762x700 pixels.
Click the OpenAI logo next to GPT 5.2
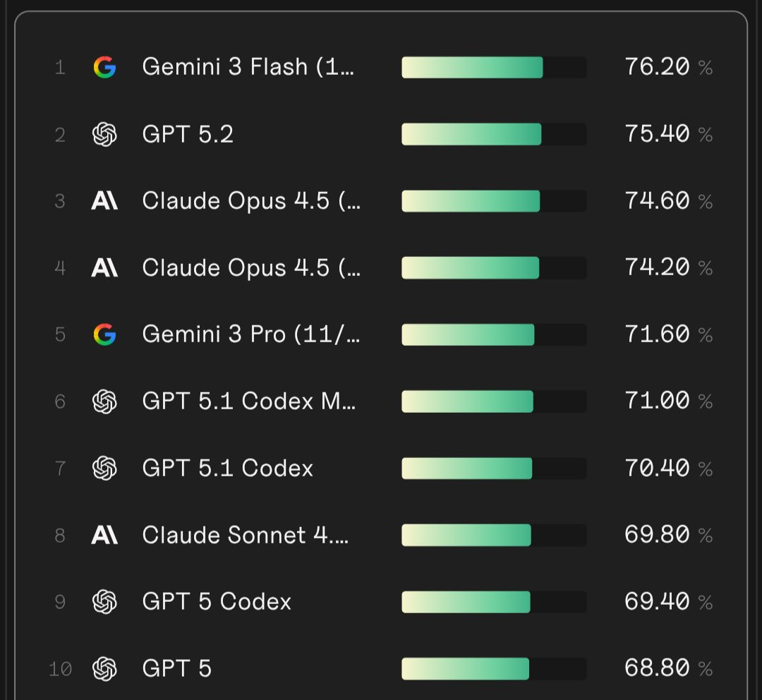[104, 134]
